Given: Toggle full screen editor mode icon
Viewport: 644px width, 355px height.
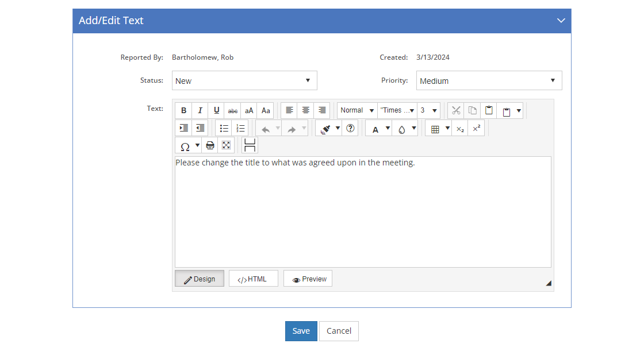Looking at the screenshot, I should [x=226, y=145].
